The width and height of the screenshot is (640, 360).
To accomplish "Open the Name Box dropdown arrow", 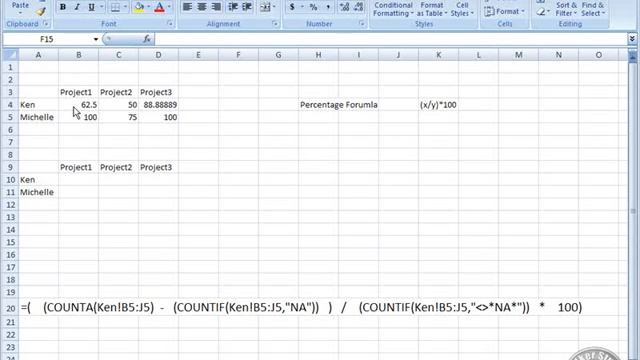I will tap(96, 39).
